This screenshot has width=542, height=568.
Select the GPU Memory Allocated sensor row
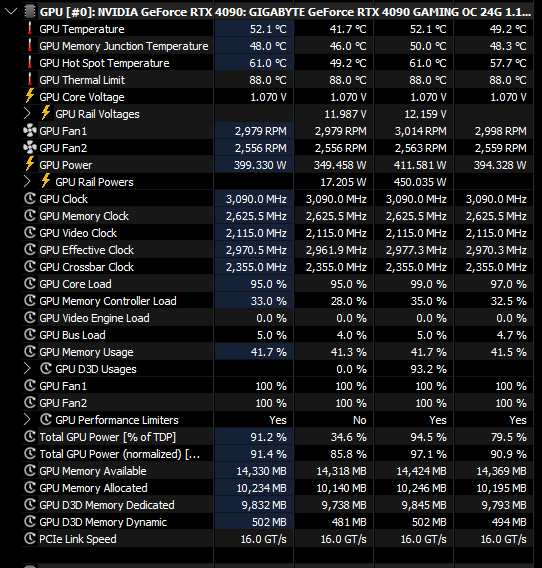(278, 488)
